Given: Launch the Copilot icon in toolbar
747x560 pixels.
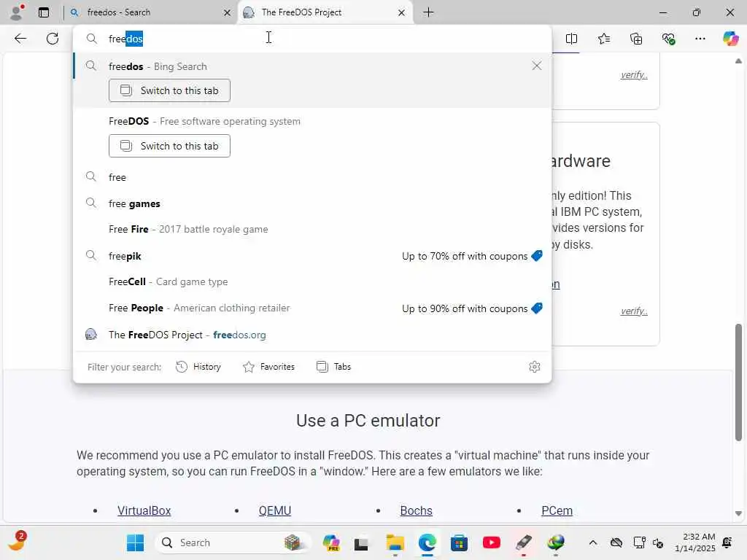Looking at the screenshot, I should click(x=731, y=39).
